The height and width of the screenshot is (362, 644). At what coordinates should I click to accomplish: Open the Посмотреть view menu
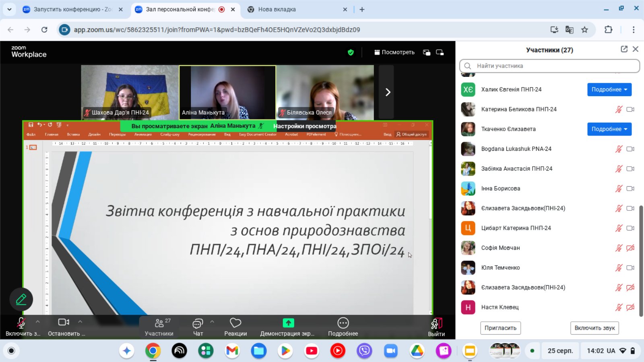point(394,52)
